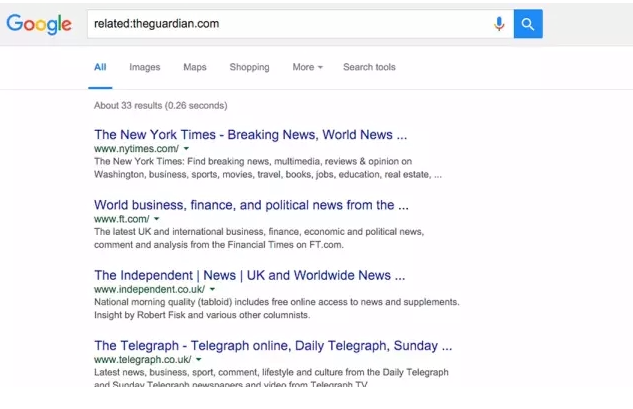This screenshot has width=633, height=409.
Task: Click 'About 33 results (0.26 seconds)' text
Action: point(161,105)
